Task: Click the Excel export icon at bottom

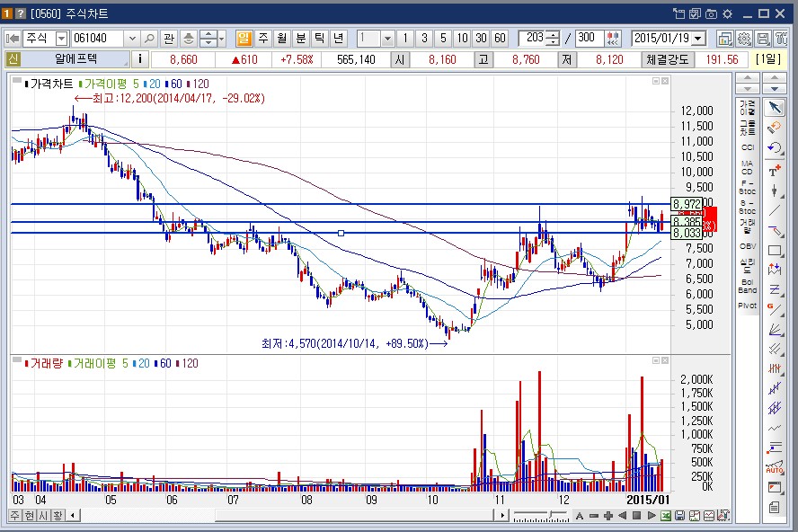Action: tap(666, 516)
